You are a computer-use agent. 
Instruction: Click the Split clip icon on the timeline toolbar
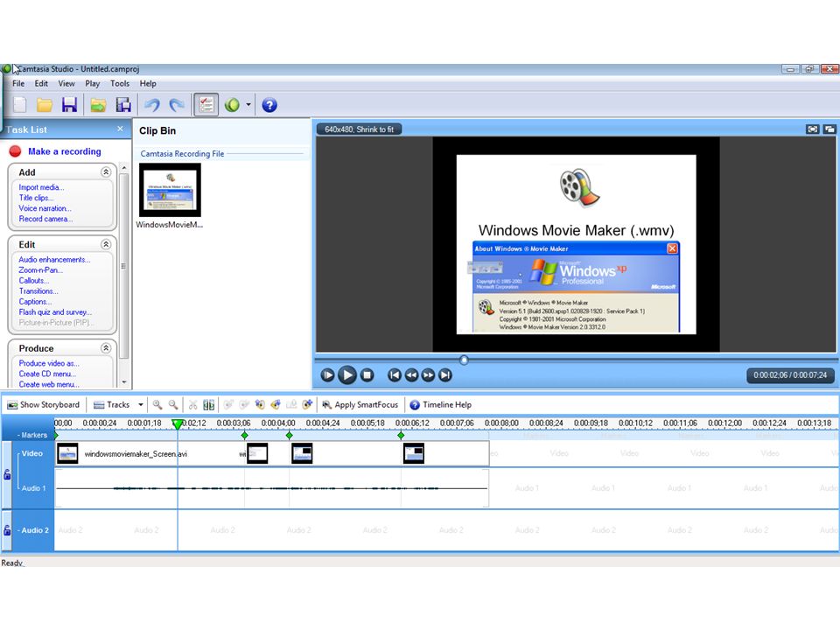209,405
